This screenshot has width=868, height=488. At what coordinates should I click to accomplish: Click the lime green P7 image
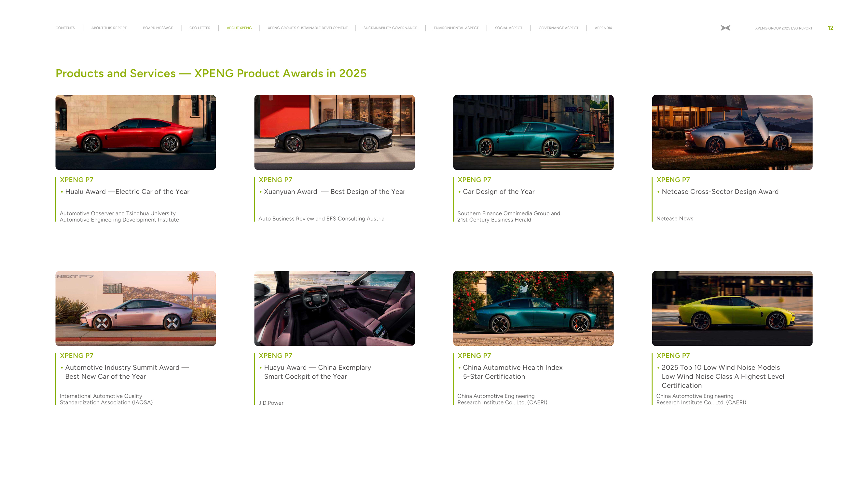(x=732, y=308)
